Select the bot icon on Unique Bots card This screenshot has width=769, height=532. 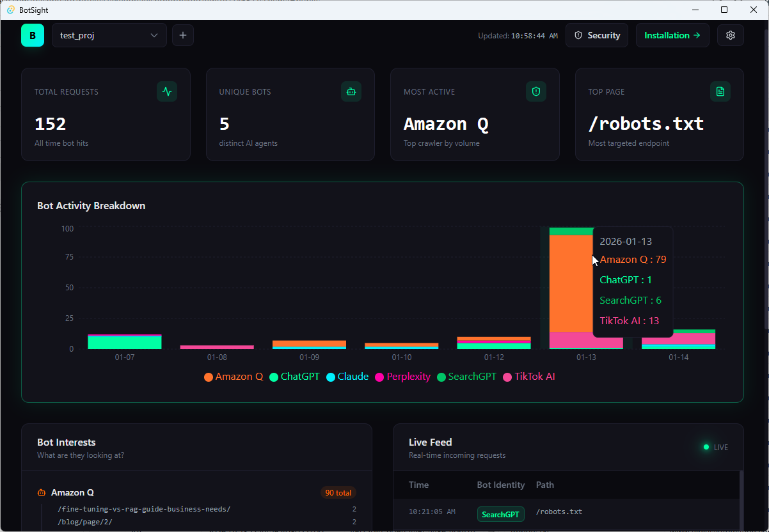click(351, 91)
